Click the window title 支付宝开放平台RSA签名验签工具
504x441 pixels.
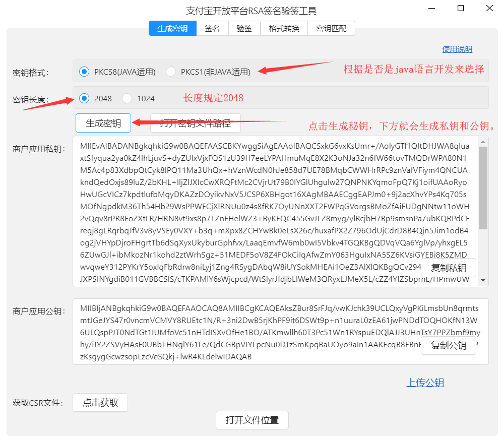251,11
